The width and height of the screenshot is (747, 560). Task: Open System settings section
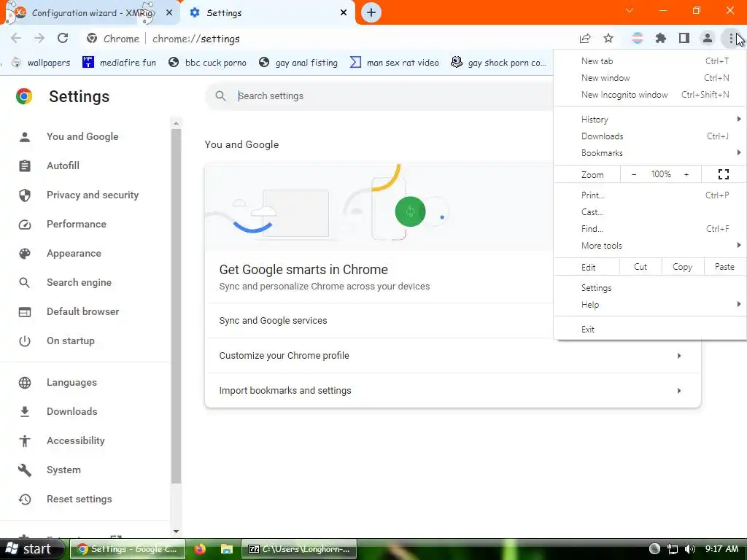click(x=63, y=470)
